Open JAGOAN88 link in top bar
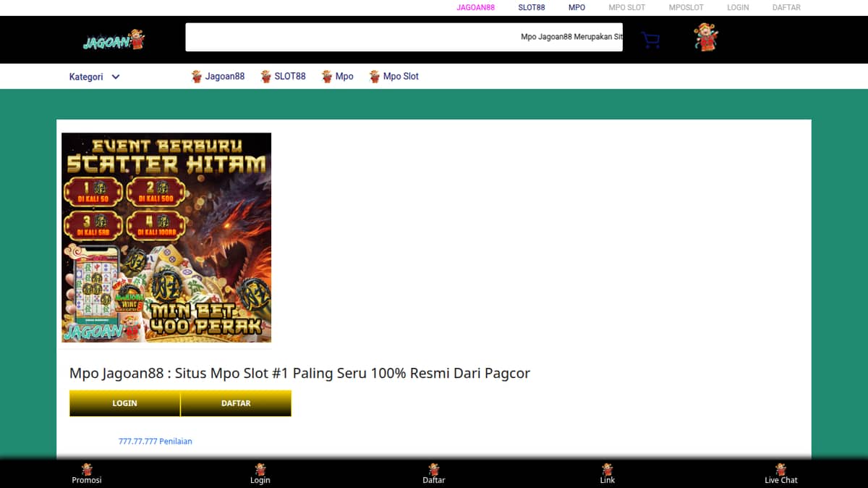This screenshot has height=488, width=868. point(476,7)
